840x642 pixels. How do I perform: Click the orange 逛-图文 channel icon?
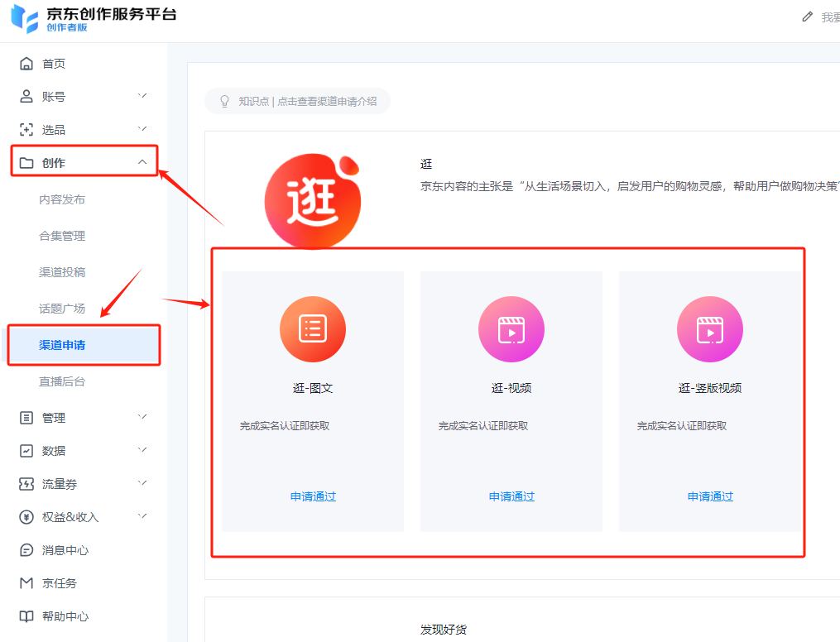313,329
